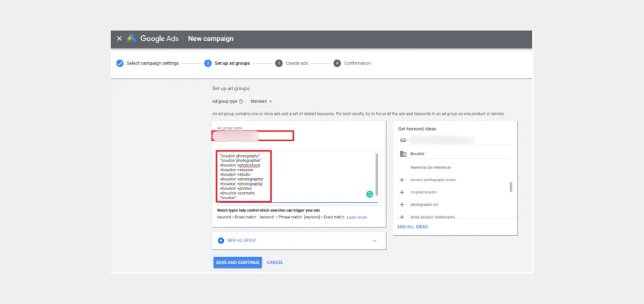
Task: Click the photographic art text
Action: [424, 205]
